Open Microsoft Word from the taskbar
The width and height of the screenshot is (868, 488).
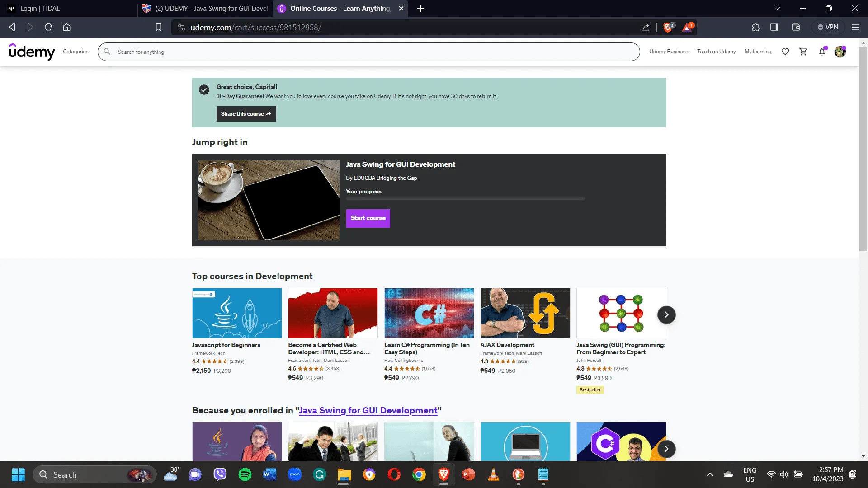[x=270, y=474]
